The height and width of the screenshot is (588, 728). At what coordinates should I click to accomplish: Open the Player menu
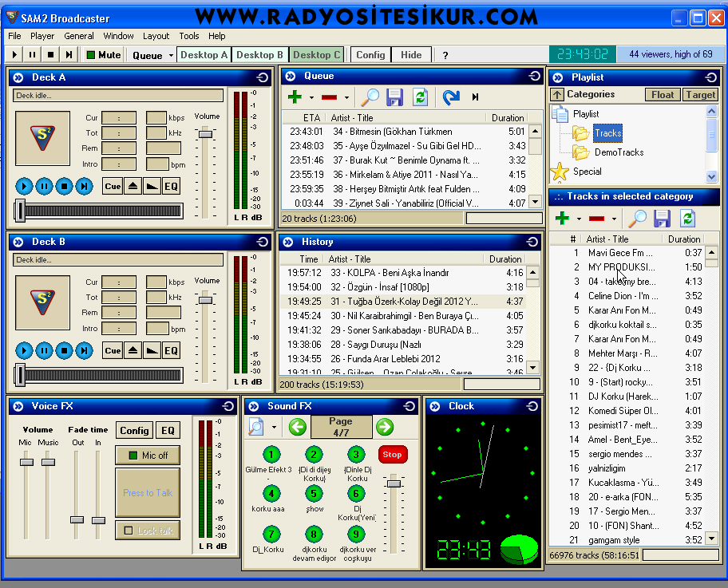tap(42, 36)
